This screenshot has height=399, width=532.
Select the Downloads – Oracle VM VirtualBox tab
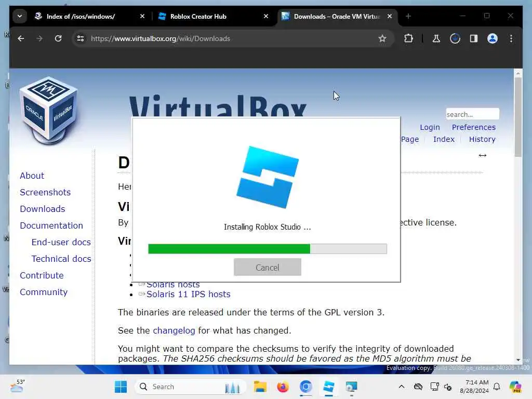tap(337, 16)
